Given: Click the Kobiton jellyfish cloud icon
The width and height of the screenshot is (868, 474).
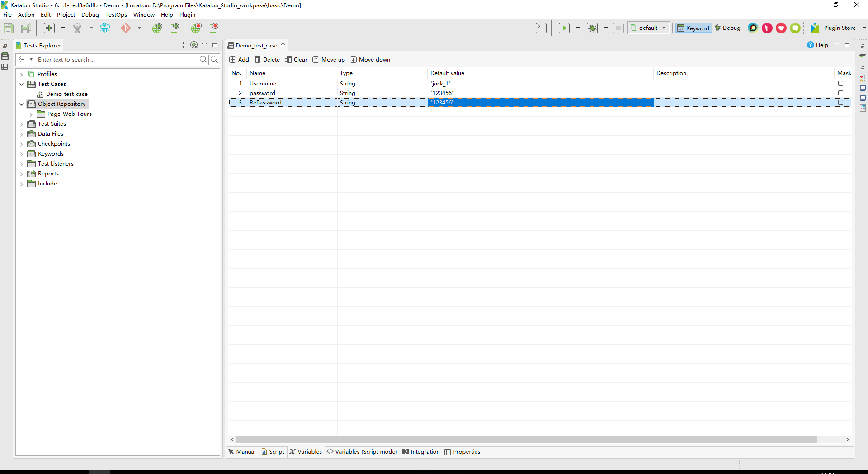Looking at the screenshot, I should tap(105, 28).
